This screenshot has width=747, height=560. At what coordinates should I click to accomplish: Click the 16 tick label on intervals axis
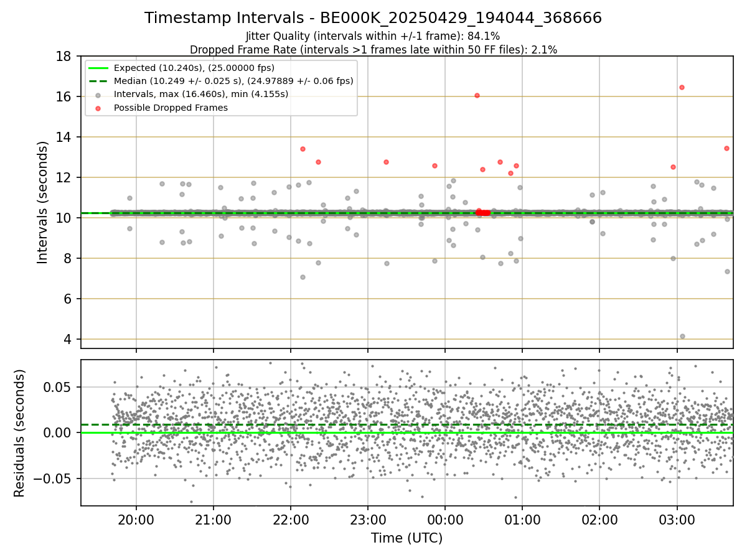pyautogui.click(x=63, y=96)
